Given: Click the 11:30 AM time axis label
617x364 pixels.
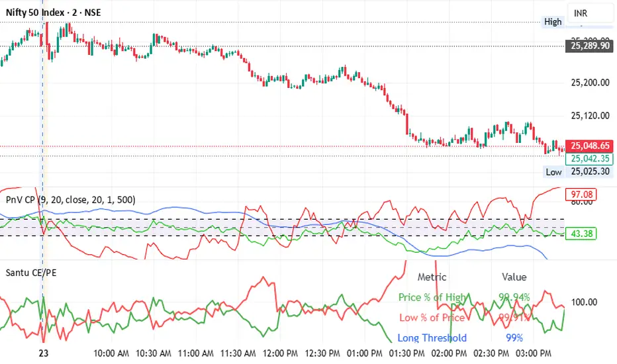Looking at the screenshot, I should pyautogui.click(x=238, y=353).
